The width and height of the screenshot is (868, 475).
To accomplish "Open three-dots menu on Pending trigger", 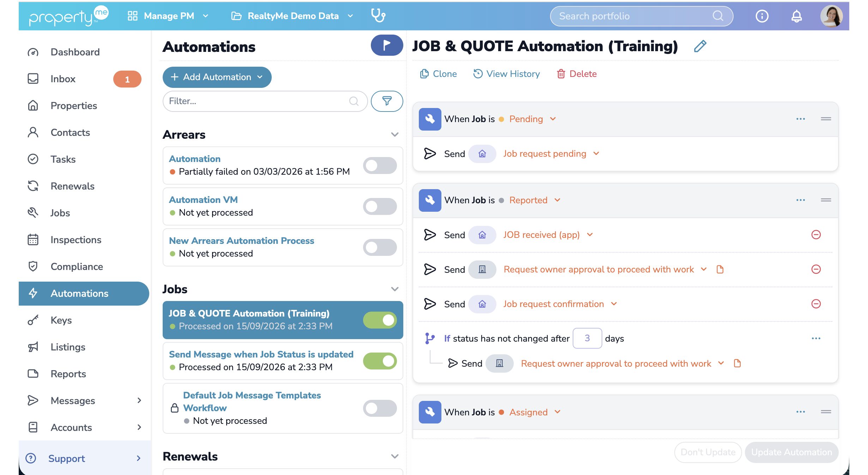I will 801,119.
